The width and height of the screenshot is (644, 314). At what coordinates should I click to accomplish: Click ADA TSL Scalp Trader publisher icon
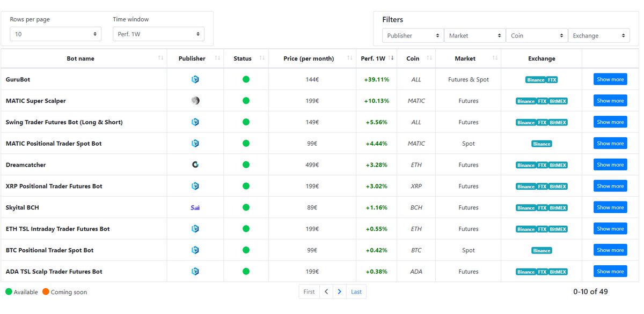[x=195, y=272]
